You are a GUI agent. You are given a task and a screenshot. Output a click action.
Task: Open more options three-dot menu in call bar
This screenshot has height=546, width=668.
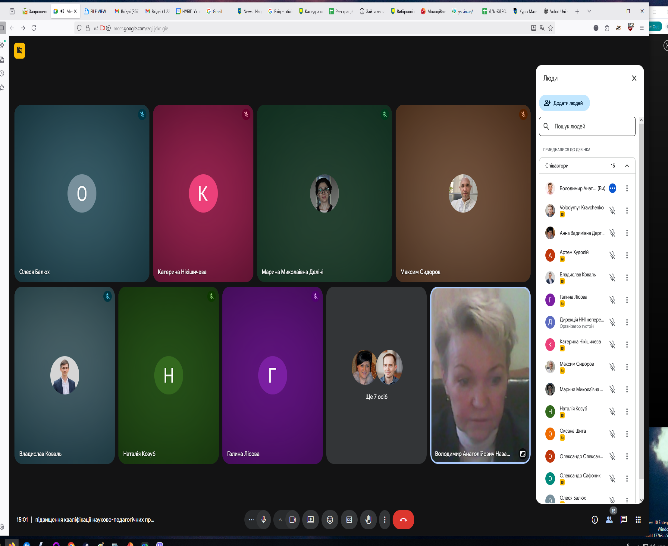[384, 520]
